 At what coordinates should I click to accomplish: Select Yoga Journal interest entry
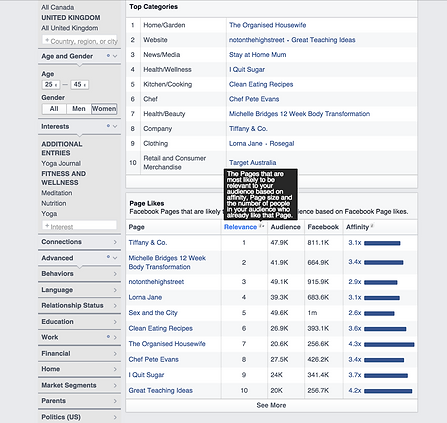pos(61,163)
